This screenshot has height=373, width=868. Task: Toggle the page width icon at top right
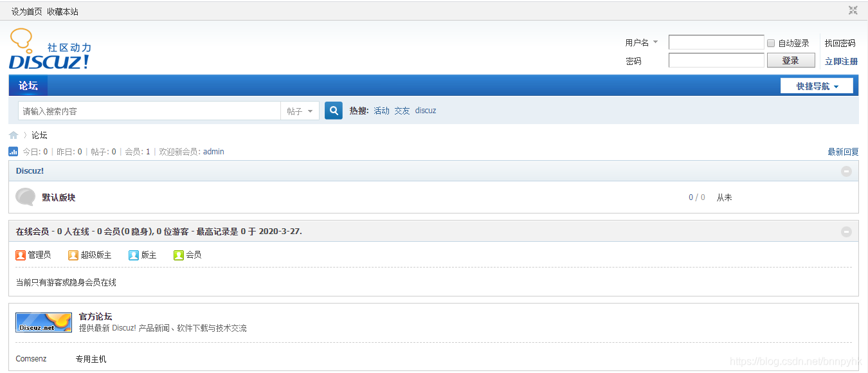(853, 10)
